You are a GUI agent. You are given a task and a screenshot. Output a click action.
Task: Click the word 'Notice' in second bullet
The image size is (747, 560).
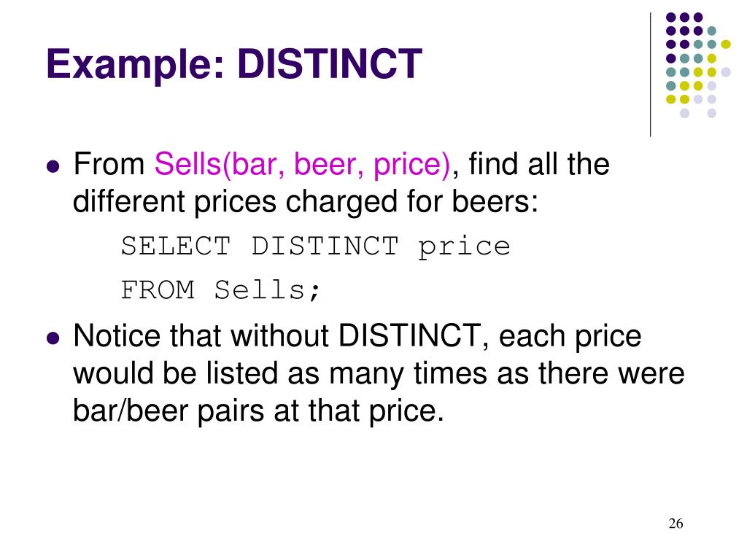[x=117, y=335]
